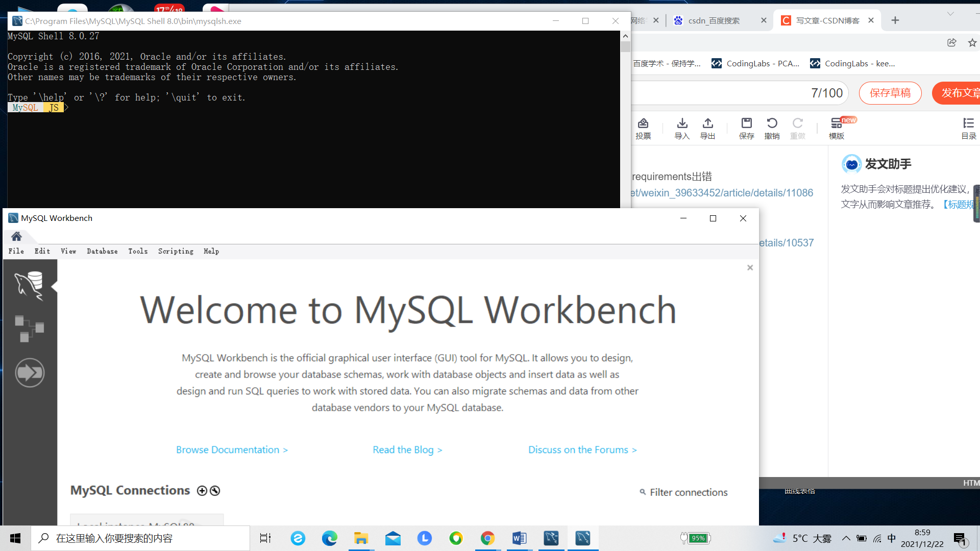980x551 pixels.
Task: Toggle the 目录 outline panel
Action: pyautogui.click(x=968, y=128)
